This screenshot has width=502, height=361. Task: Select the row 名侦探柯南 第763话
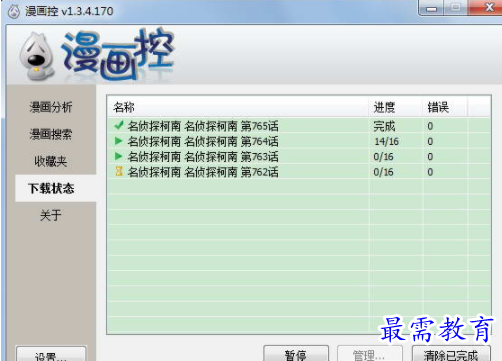299,156
